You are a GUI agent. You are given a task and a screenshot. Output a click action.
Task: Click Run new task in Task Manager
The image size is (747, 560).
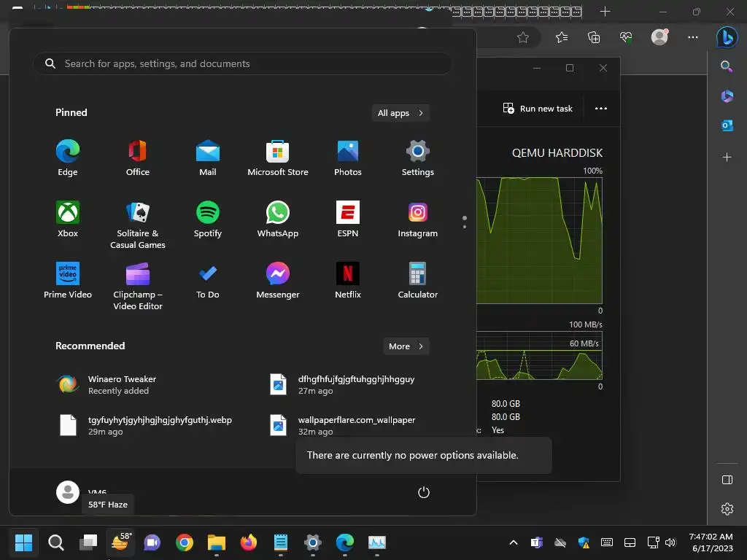(538, 109)
